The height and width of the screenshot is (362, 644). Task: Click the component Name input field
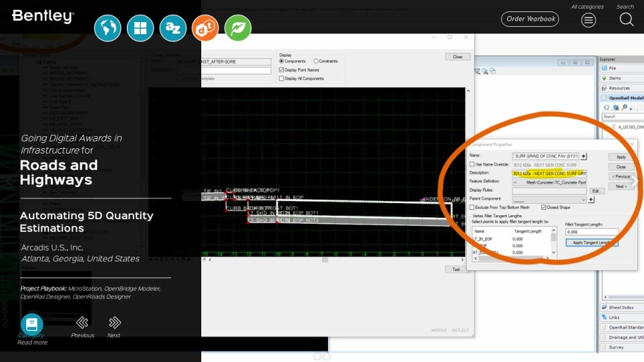545,156
